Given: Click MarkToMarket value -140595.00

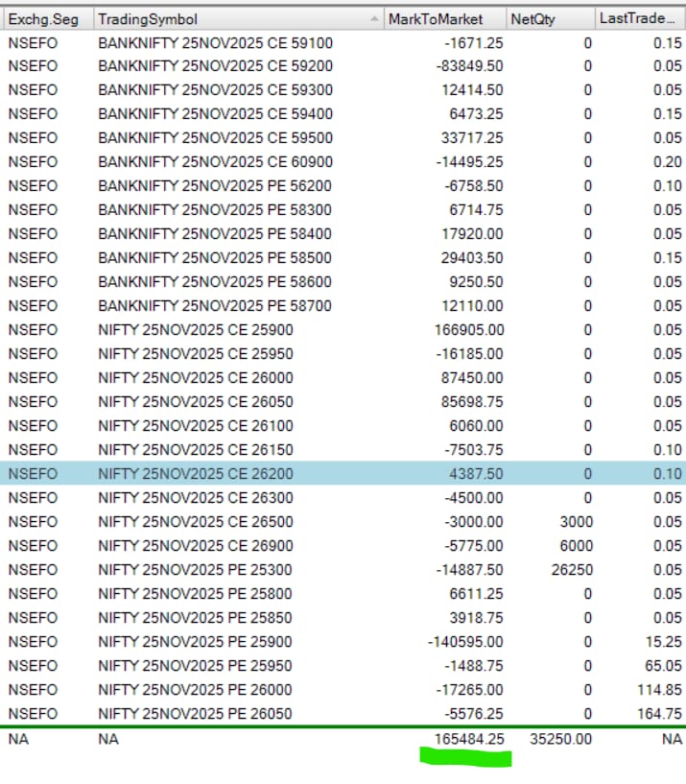Looking at the screenshot, I should 465,642.
